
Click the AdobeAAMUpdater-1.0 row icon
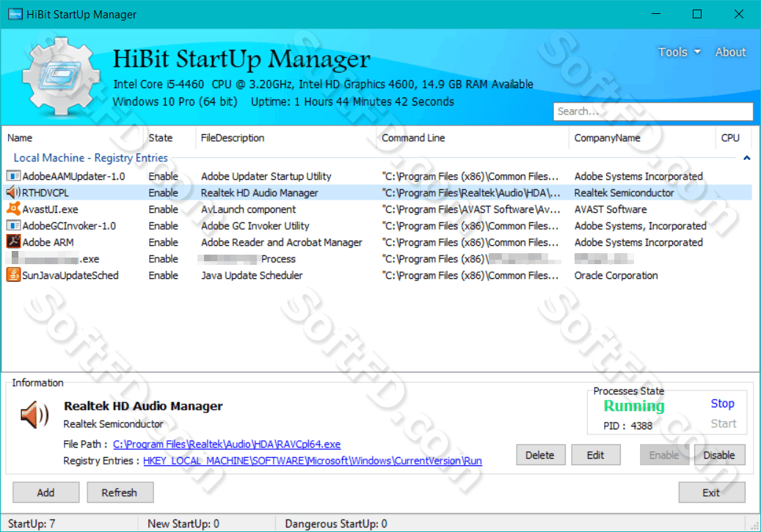13,176
